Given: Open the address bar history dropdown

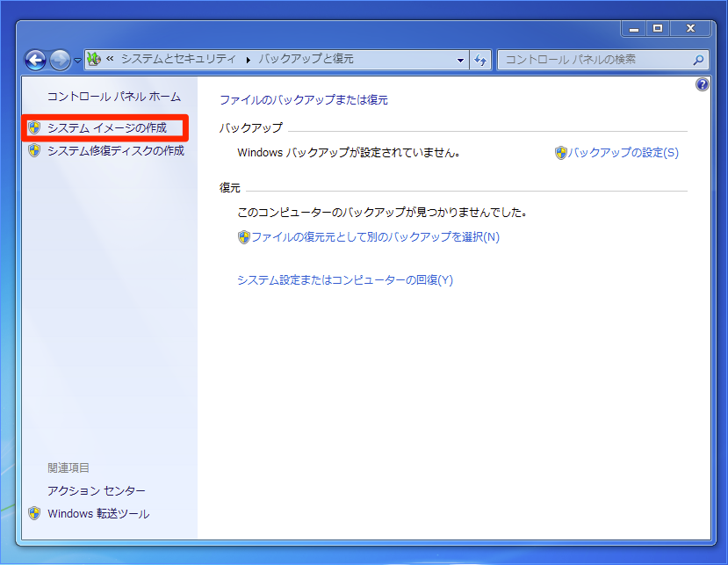Looking at the screenshot, I should [460, 60].
